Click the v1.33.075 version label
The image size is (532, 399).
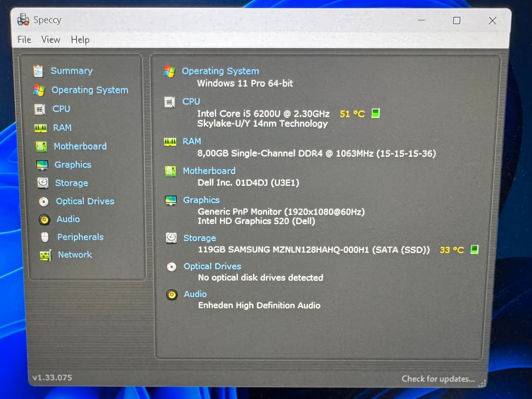[52, 377]
